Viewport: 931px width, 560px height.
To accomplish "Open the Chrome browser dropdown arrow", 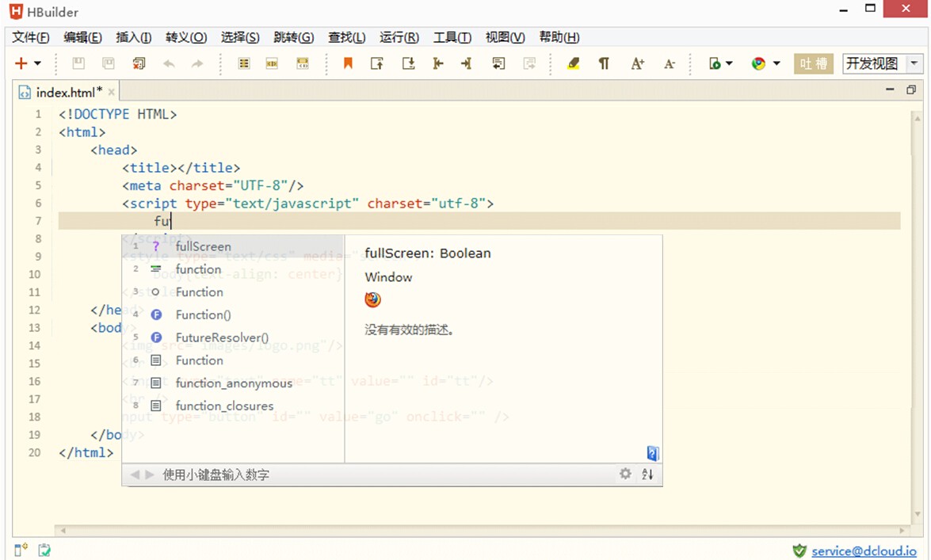I will [x=776, y=63].
